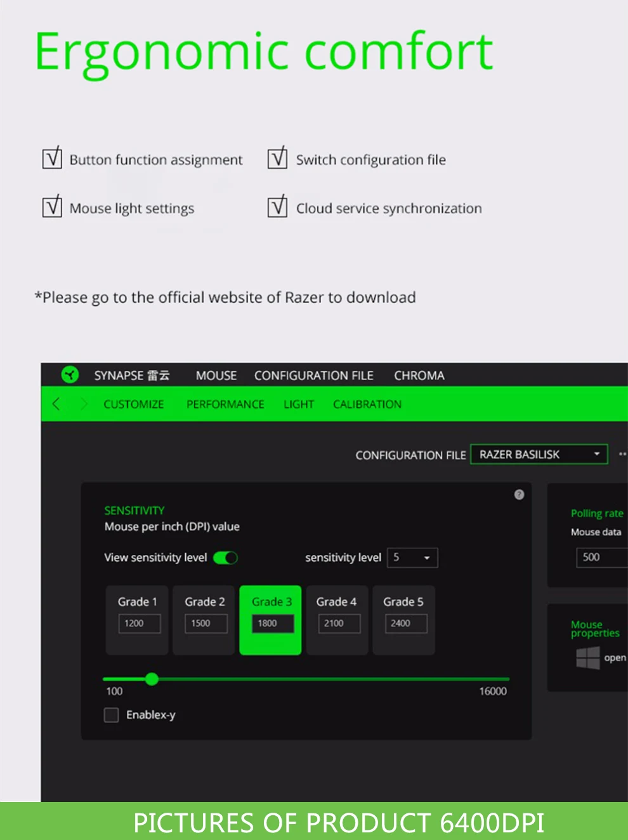Click the open mouse properties link

pos(615,658)
